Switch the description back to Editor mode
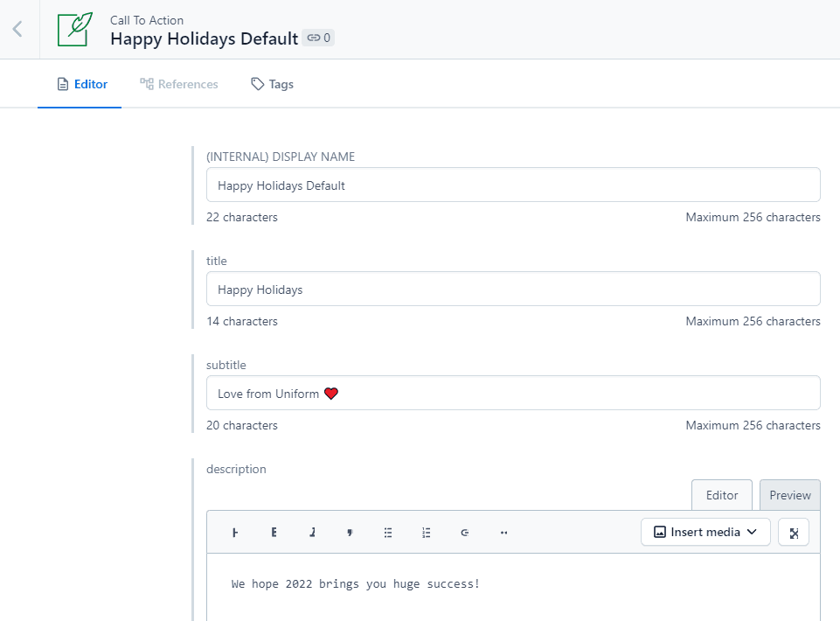The image size is (840, 621). (x=721, y=494)
